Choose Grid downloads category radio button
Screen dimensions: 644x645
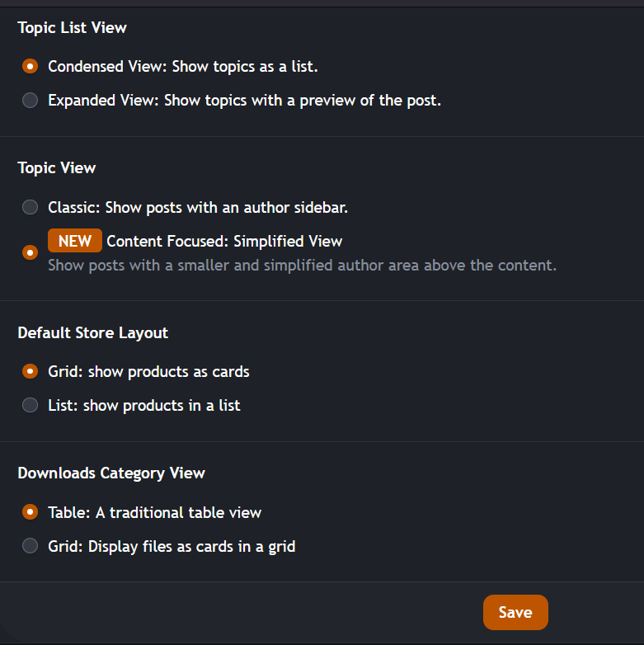(x=31, y=546)
